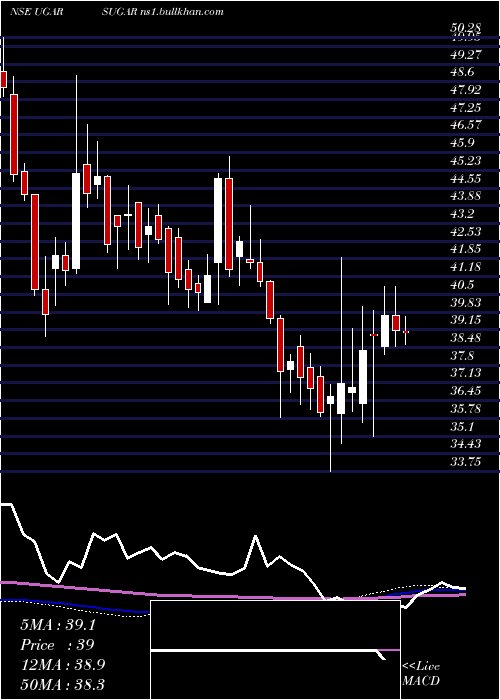Click the 46.57 price axis label
Screen dimensions: 500x700
pyautogui.click(x=467, y=125)
